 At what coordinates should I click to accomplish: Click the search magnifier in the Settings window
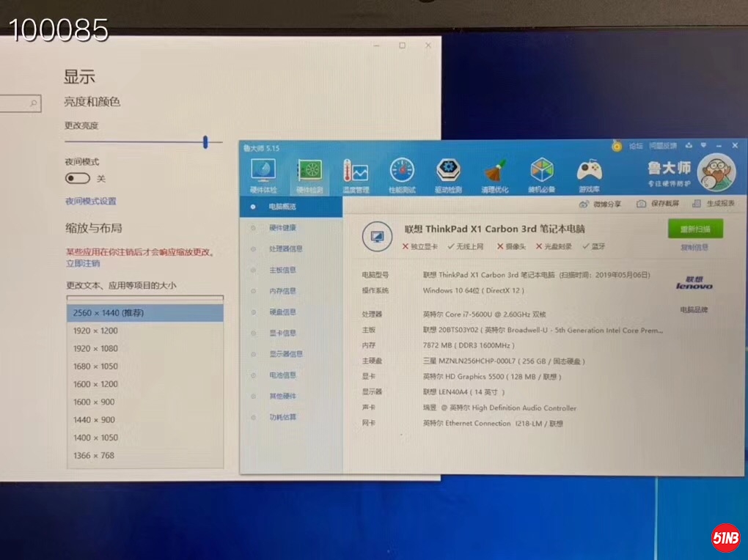click(34, 103)
